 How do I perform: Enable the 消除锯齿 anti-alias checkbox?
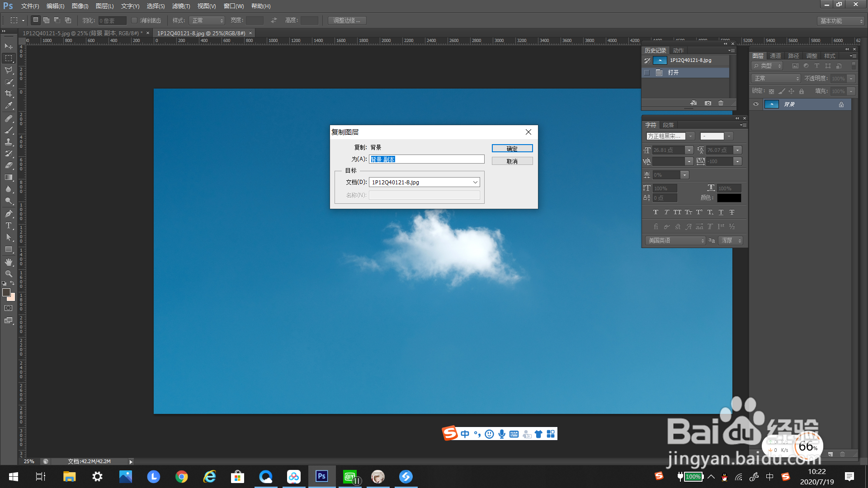134,20
